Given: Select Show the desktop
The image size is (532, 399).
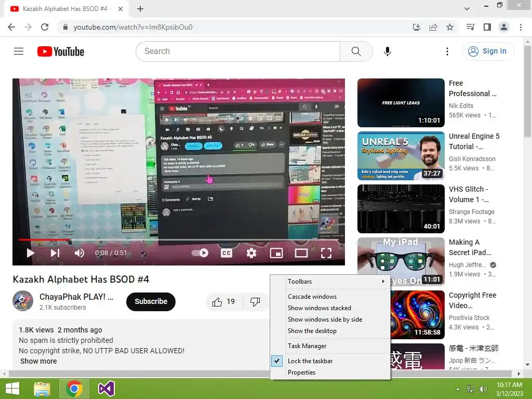Looking at the screenshot, I should click(x=330, y=331).
